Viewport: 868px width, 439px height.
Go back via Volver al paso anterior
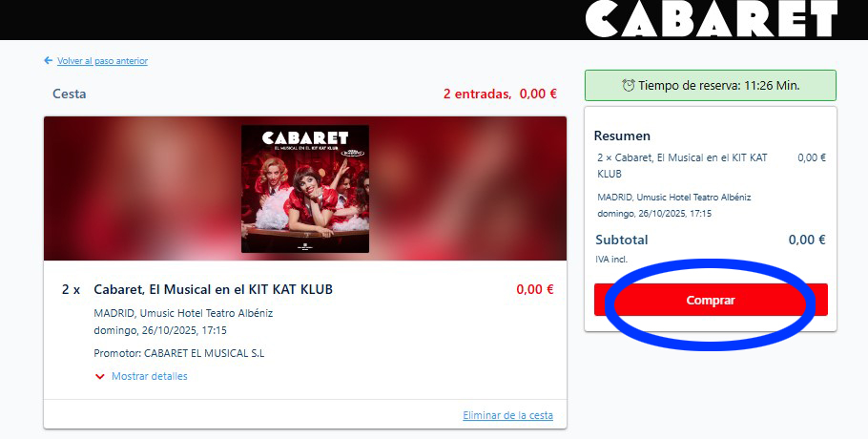pos(102,61)
